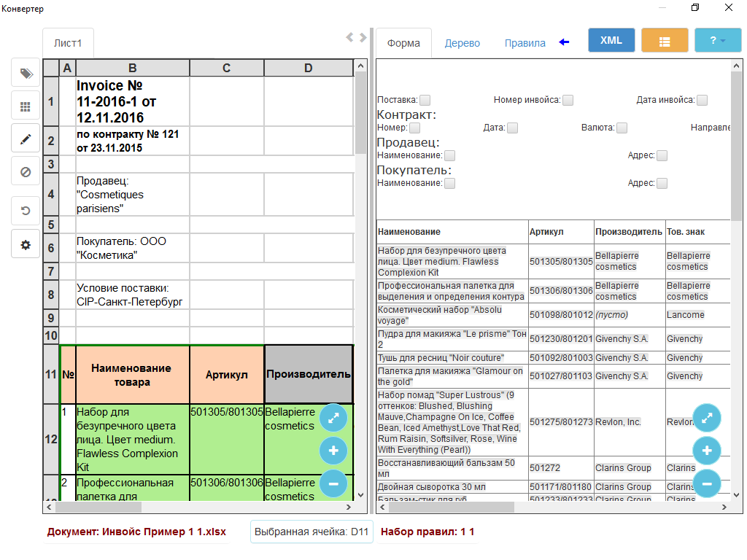Toggle the Валюта checkbox

pos(622,128)
